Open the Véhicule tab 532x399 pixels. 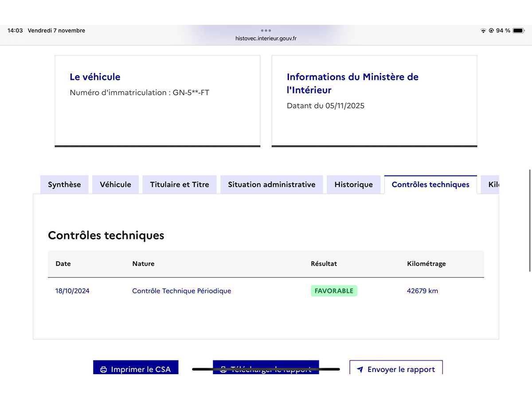115,184
